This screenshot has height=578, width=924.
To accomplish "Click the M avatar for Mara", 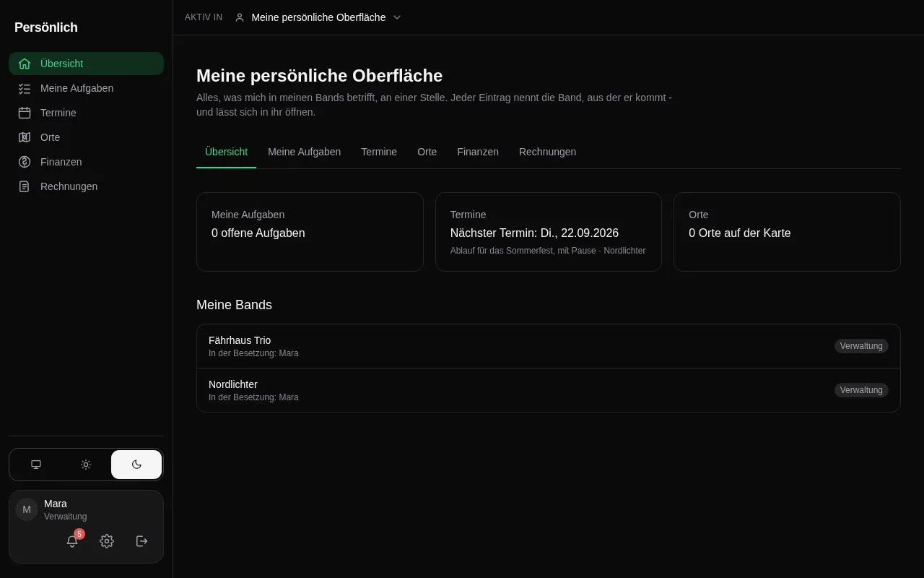I will (27, 509).
